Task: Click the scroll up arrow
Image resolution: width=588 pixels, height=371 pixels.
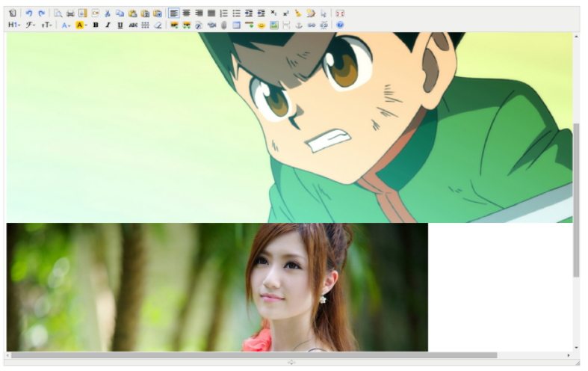Action: point(576,36)
